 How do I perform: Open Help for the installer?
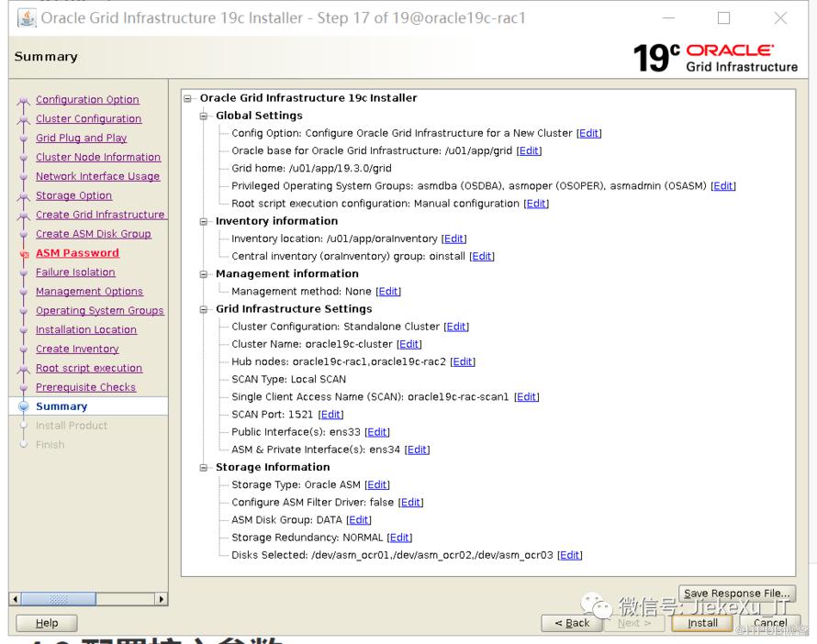click(x=46, y=623)
